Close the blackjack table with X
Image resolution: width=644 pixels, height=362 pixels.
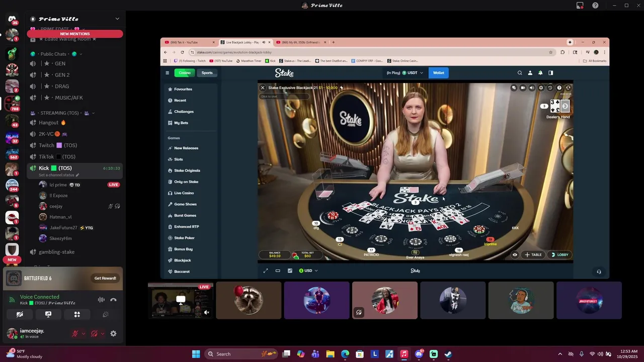coord(262,87)
